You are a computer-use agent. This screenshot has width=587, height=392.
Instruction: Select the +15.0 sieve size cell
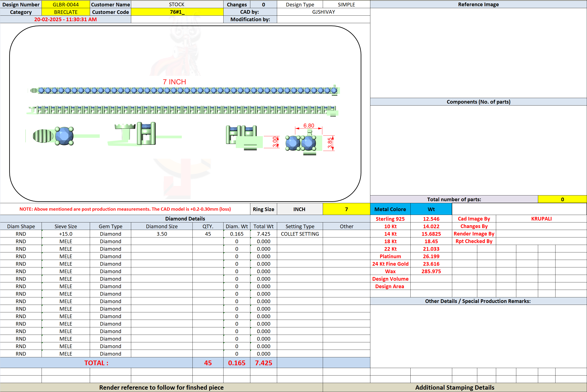tap(66, 234)
